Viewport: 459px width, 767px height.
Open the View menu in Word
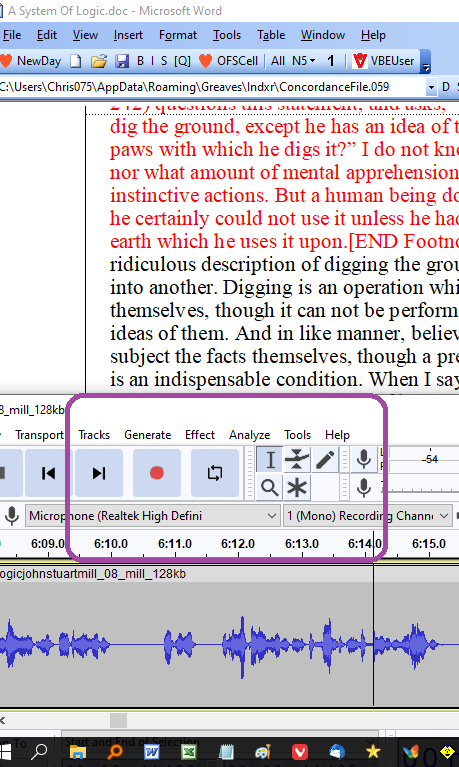coord(85,35)
